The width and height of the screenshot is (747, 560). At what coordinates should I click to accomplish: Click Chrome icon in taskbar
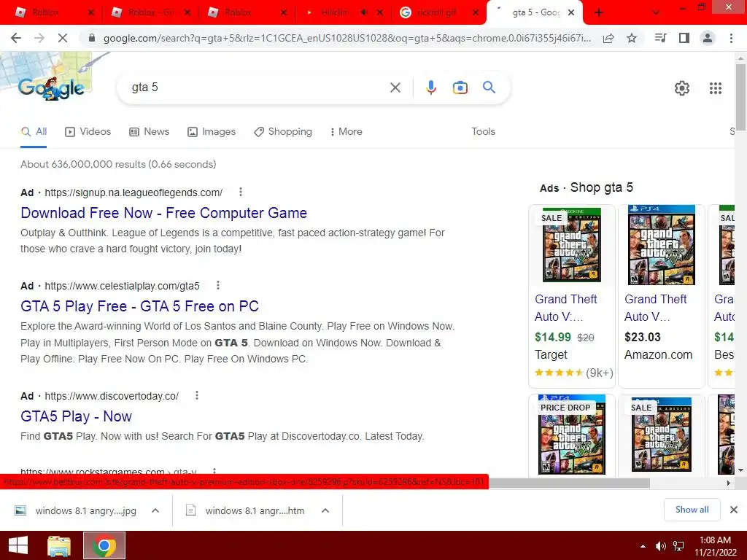104,545
